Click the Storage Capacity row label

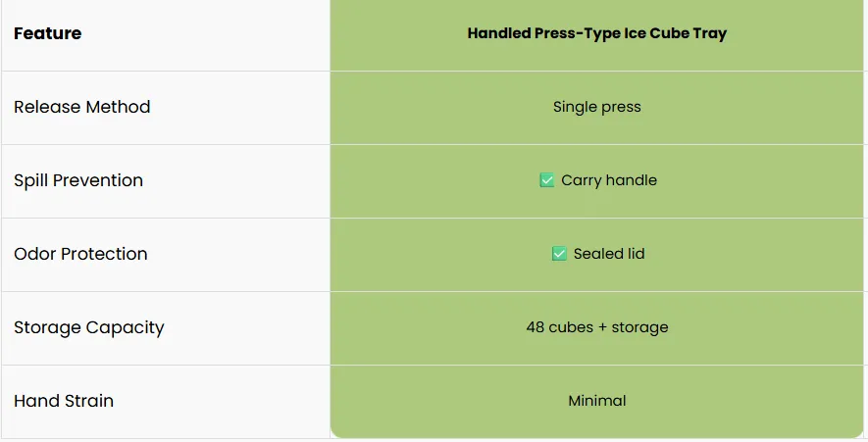pos(89,327)
